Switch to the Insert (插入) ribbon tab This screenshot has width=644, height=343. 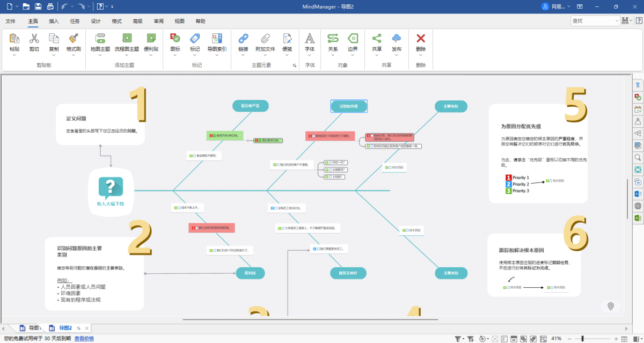[54, 21]
